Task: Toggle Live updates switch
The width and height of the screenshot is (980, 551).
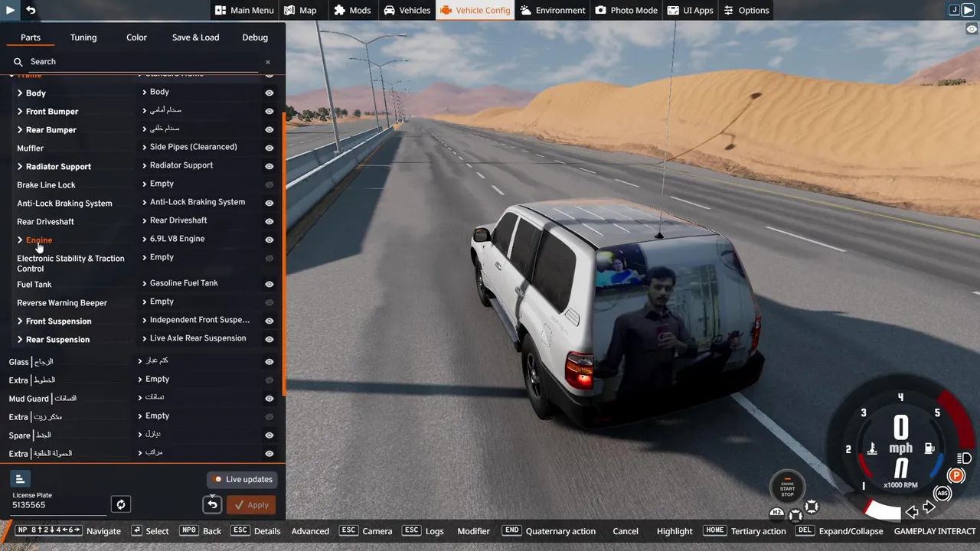Action: click(243, 479)
